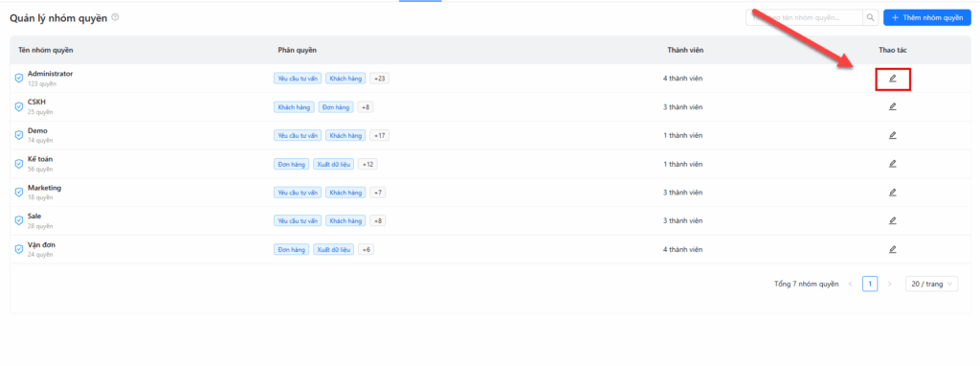Click Khách hàng tag in CSKH row
This screenshot has height=366, width=980.
tap(294, 107)
